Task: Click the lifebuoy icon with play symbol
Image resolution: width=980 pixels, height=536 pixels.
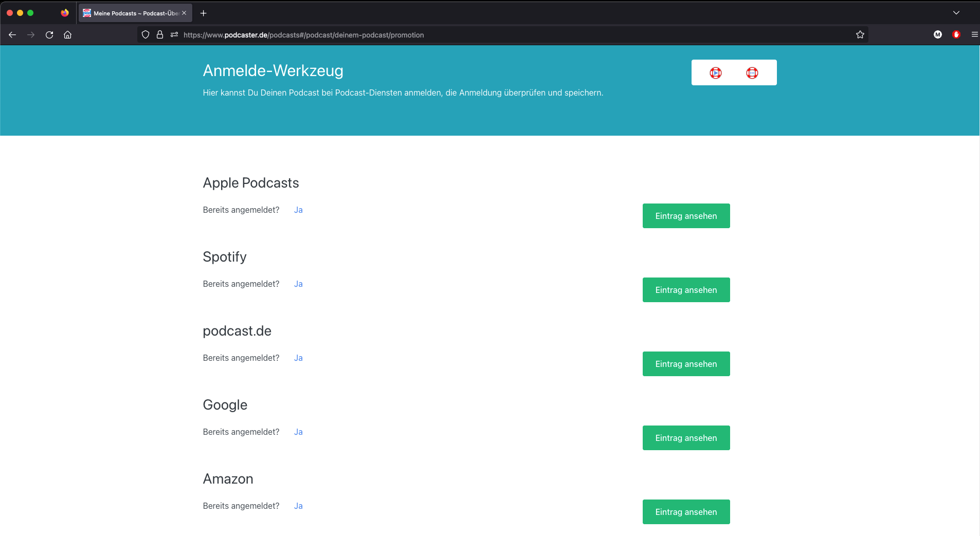Action: (x=715, y=73)
